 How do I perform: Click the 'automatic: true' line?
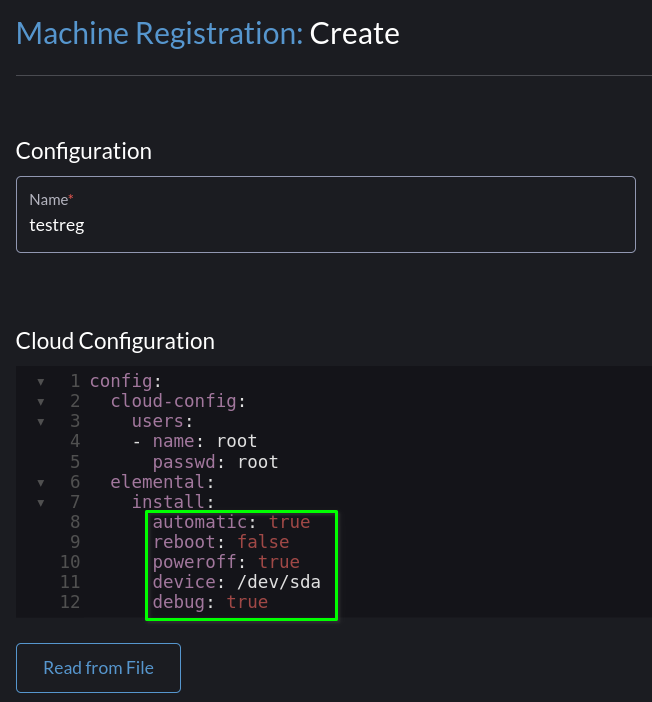[232, 522]
